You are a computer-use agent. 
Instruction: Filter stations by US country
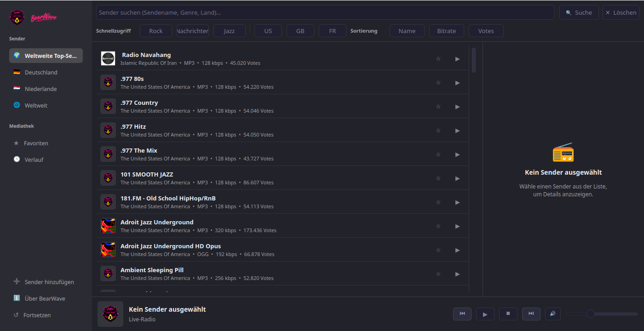click(268, 31)
